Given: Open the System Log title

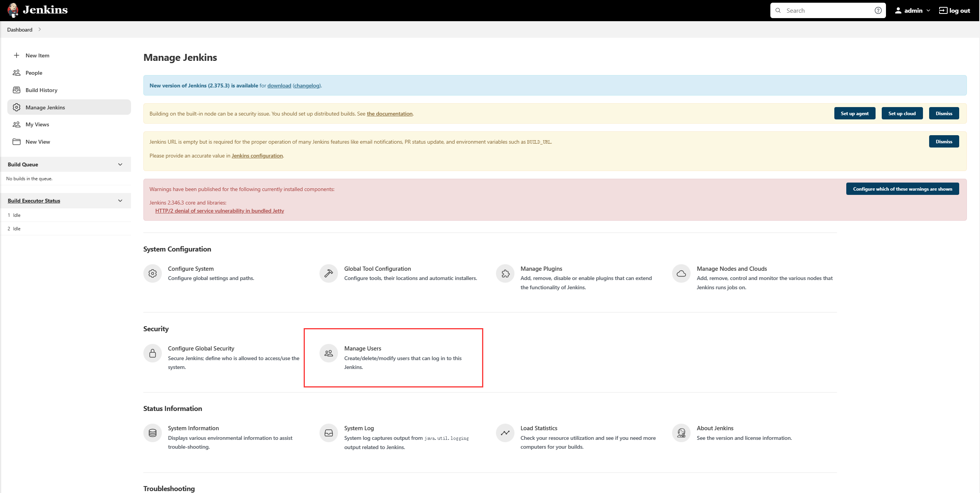Looking at the screenshot, I should click(x=359, y=428).
